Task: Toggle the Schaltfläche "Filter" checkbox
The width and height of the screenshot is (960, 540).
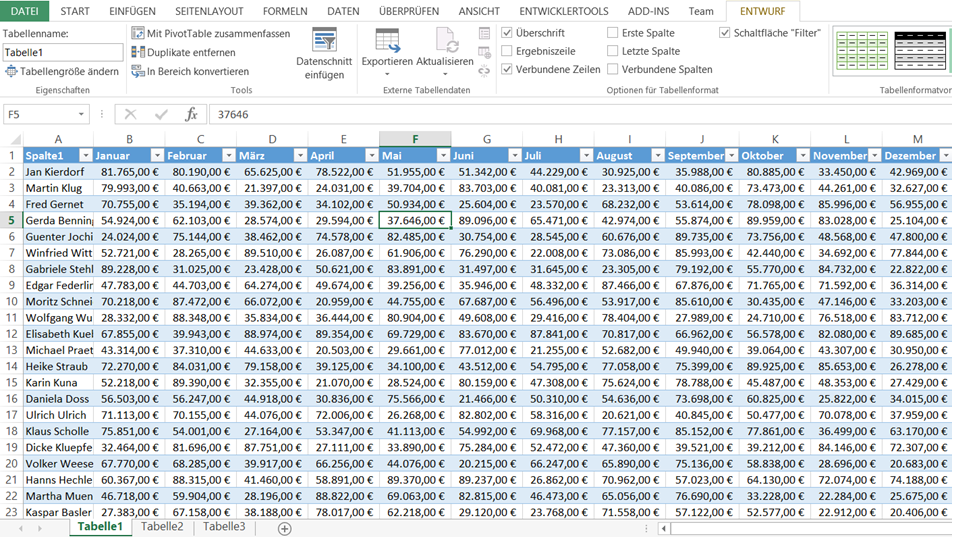Action: 725,33
